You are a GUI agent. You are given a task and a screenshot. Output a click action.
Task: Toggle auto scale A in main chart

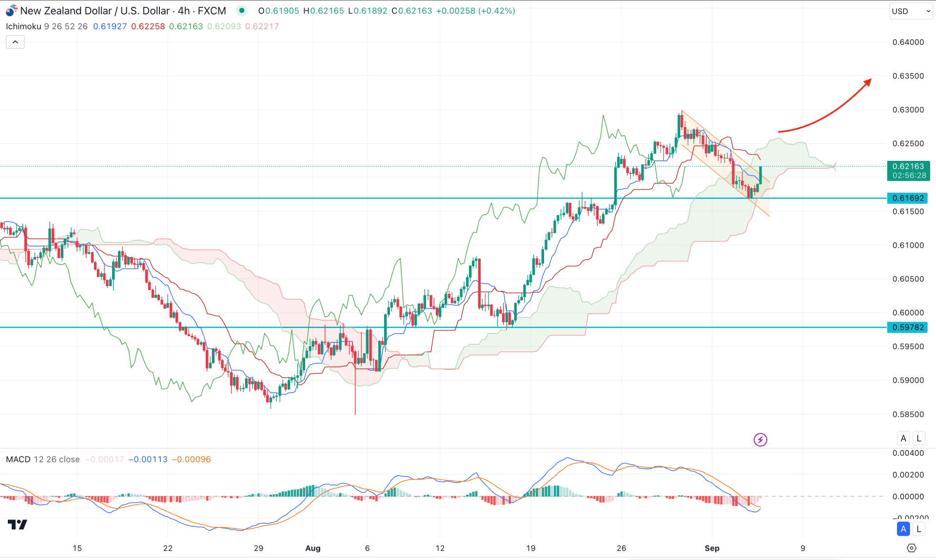903,438
